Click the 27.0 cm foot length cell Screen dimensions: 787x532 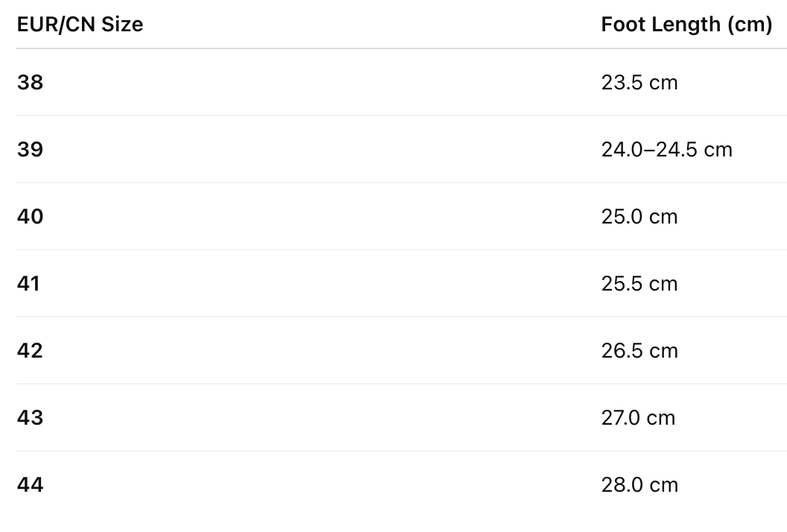pyautogui.click(x=638, y=417)
